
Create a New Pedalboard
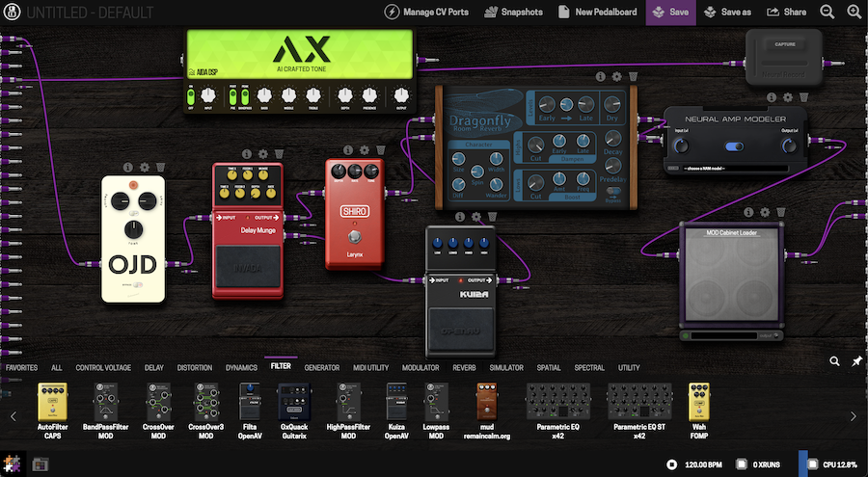597,12
